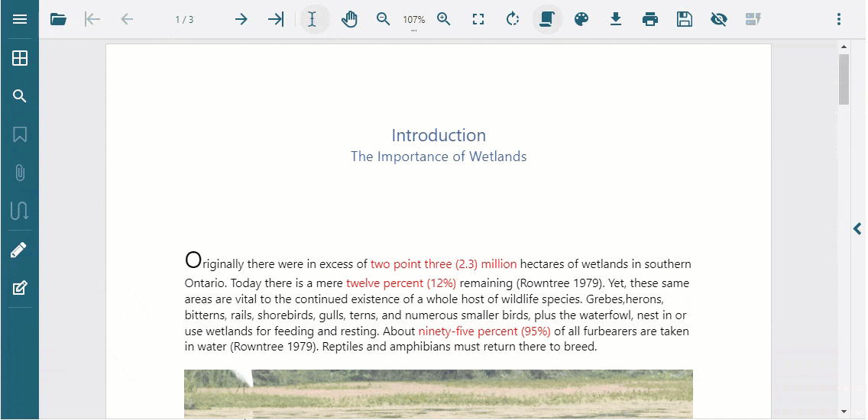Click the vertical scrollbar thumb
The image size is (868, 420).
pyautogui.click(x=844, y=79)
